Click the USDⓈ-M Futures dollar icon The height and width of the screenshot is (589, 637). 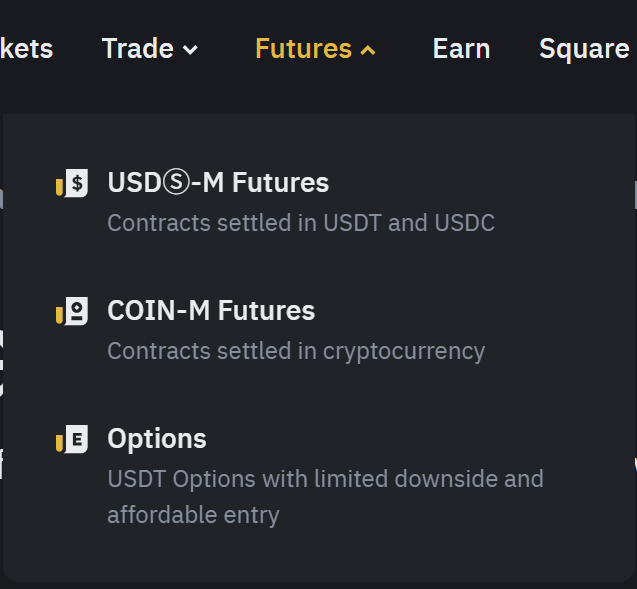72,184
